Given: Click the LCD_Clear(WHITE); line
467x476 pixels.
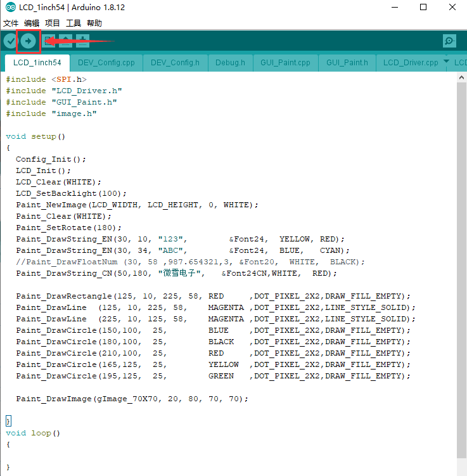Looking at the screenshot, I should [x=58, y=182].
